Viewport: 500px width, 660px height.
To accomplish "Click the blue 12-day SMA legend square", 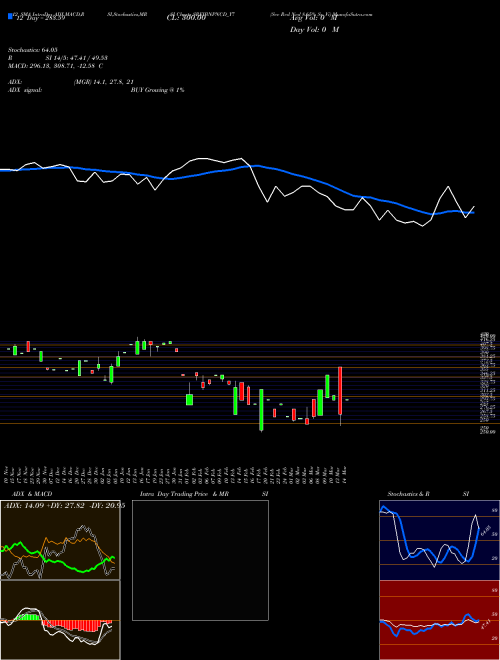I will [x=11, y=17].
